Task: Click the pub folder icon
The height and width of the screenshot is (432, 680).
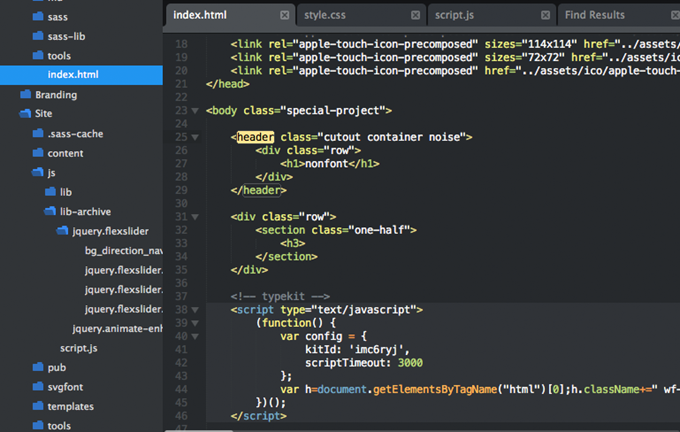Action: point(38,368)
